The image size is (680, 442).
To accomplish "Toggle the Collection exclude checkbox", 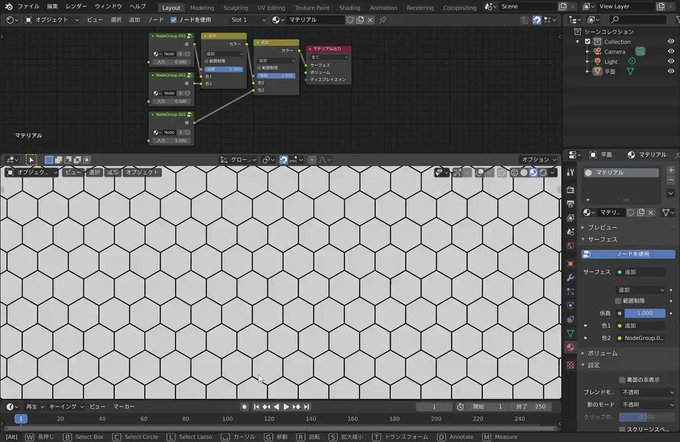I will coord(588,42).
